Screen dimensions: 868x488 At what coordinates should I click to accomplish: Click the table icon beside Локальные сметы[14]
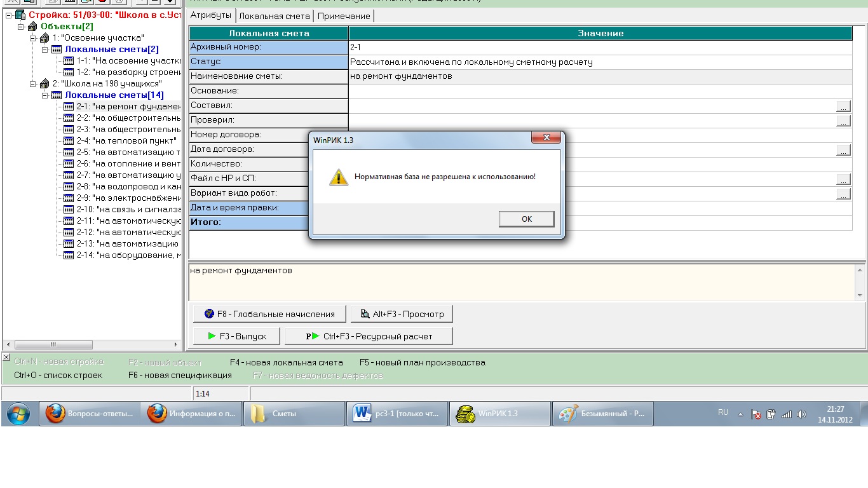pyautogui.click(x=57, y=95)
